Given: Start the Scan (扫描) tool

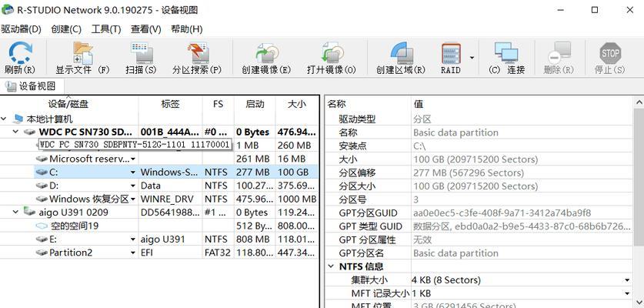Looking at the screenshot, I should pyautogui.click(x=141, y=59).
